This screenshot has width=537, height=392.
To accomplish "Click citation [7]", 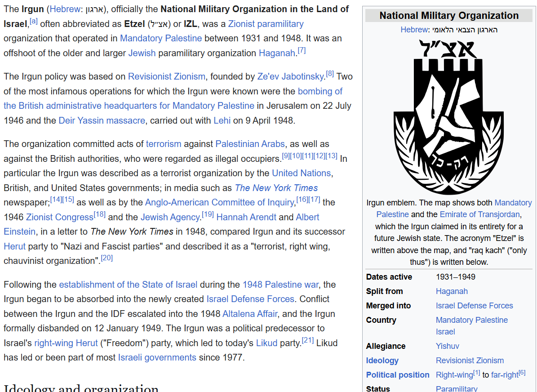I will tap(302, 50).
